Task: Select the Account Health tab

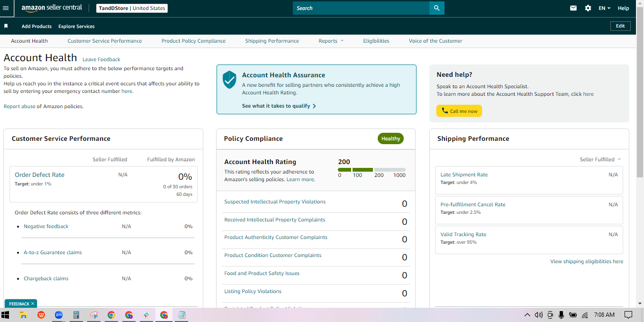Action: [x=29, y=41]
